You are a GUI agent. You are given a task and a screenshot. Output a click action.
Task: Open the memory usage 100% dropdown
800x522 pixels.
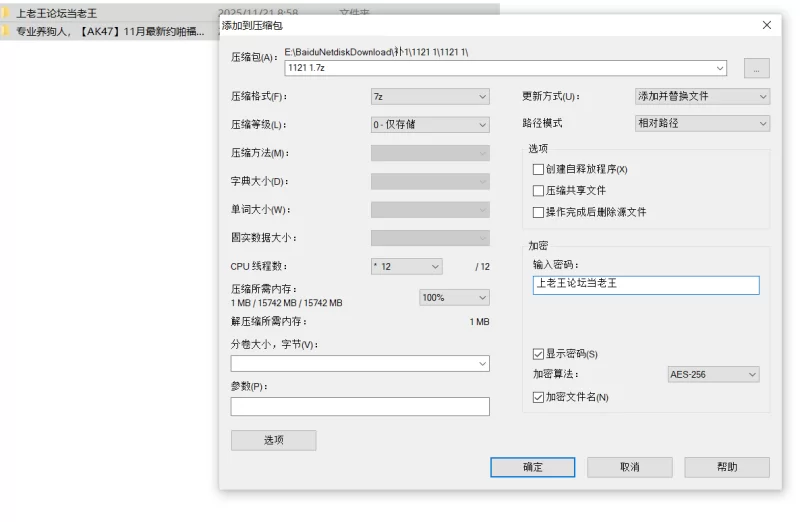[x=454, y=297]
